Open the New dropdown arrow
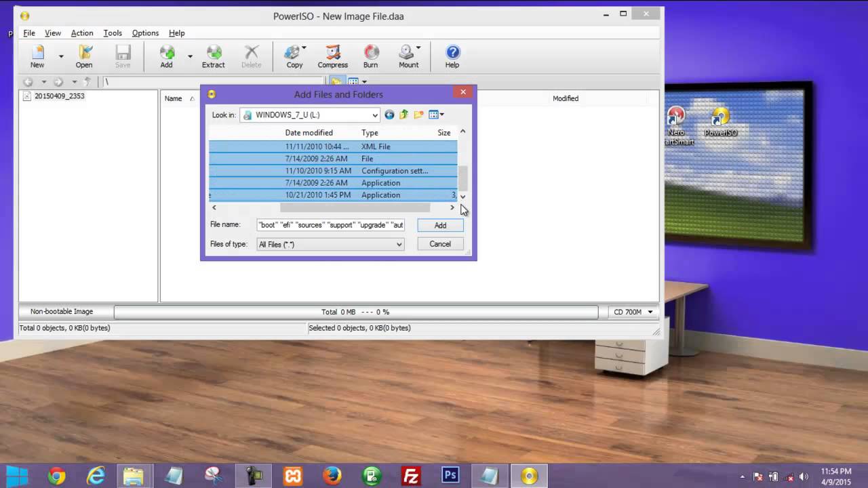 tap(60, 56)
